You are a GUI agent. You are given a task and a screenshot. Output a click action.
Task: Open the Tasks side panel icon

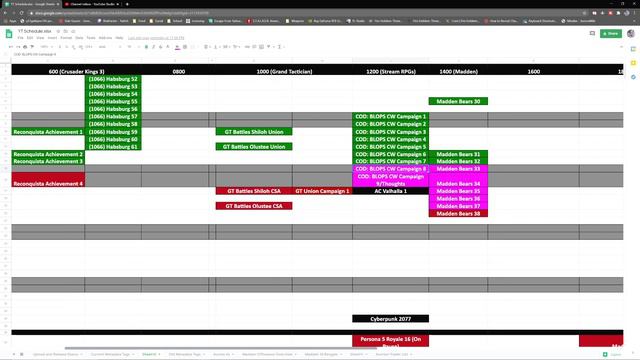pos(633,77)
